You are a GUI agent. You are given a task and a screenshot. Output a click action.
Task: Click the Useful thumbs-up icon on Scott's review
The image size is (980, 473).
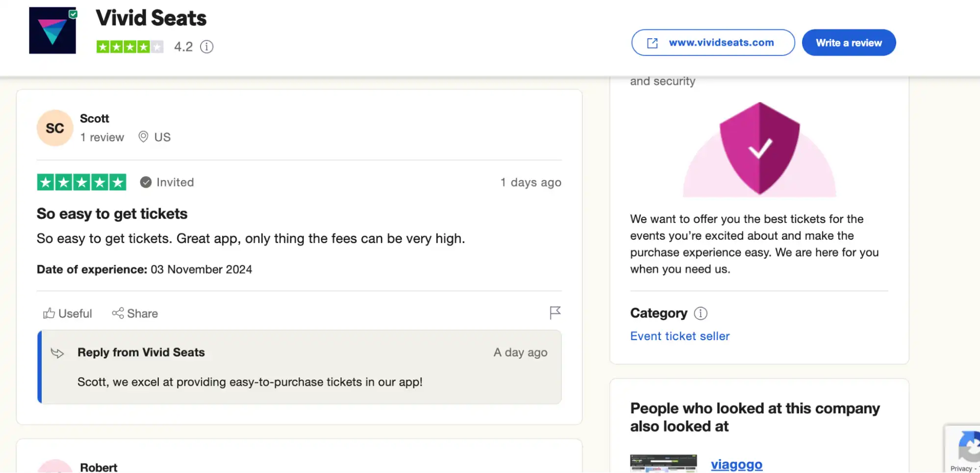(x=50, y=313)
